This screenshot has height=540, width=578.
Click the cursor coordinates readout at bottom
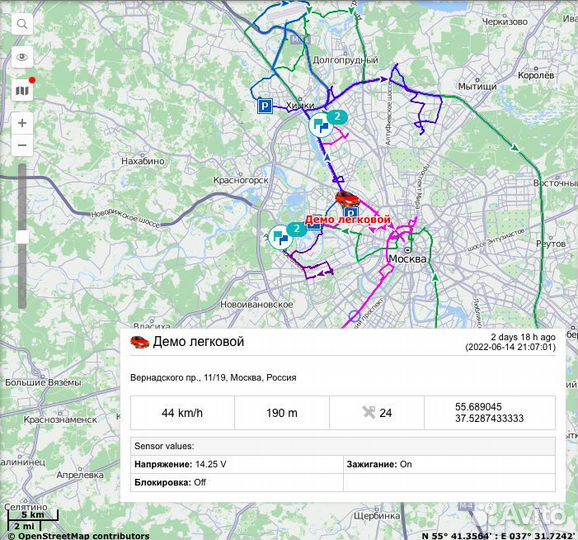click(499, 536)
